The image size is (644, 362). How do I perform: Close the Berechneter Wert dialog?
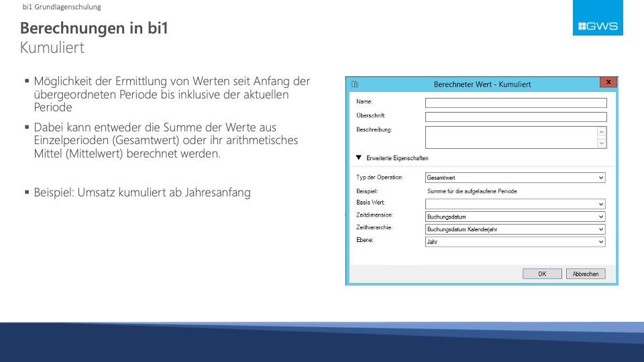(608, 82)
